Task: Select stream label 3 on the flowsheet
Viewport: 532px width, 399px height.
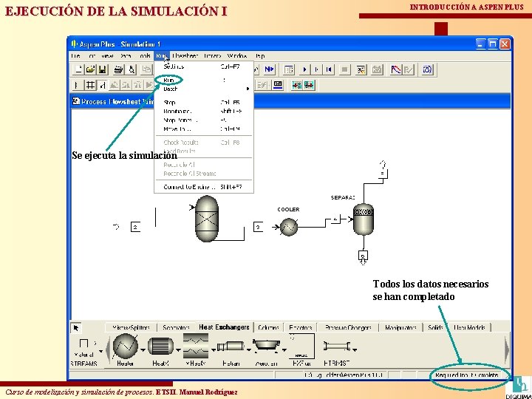Action: pos(258,227)
